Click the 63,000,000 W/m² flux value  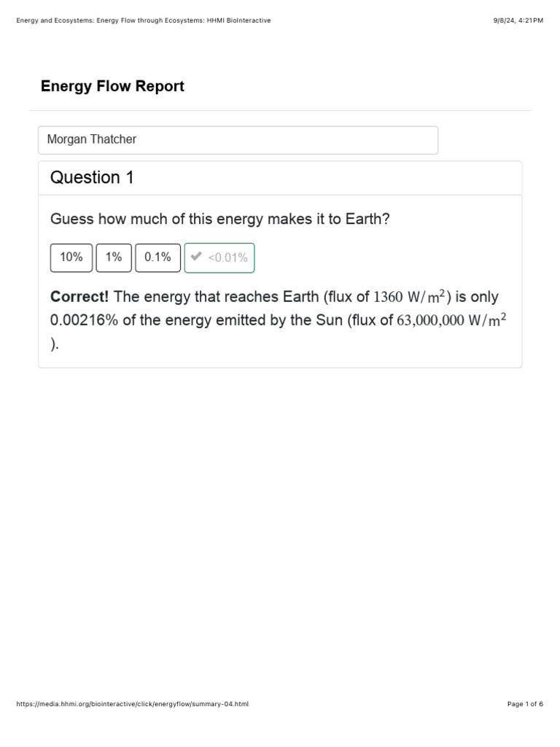coord(451,320)
